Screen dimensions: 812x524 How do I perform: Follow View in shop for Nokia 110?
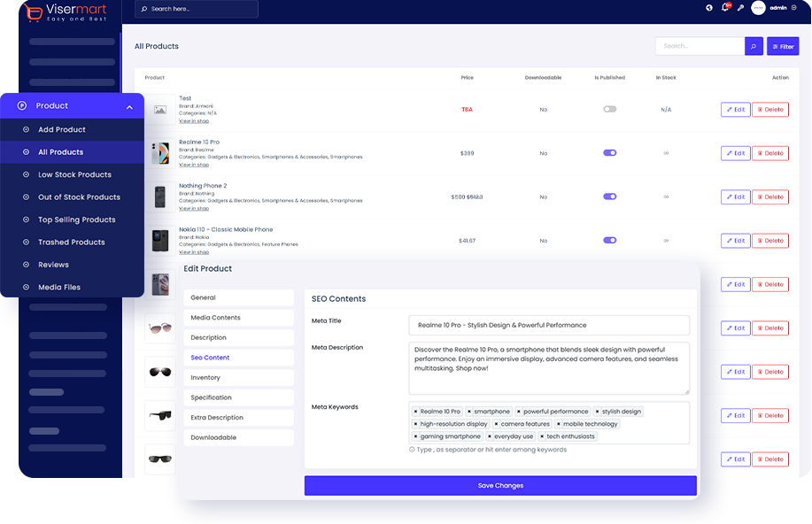[x=194, y=252]
